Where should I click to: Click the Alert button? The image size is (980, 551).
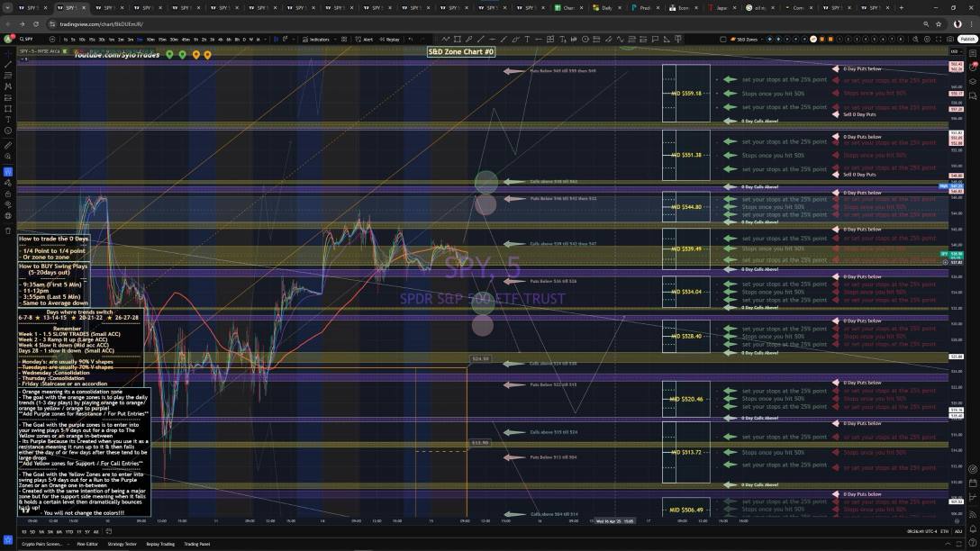tap(365, 39)
